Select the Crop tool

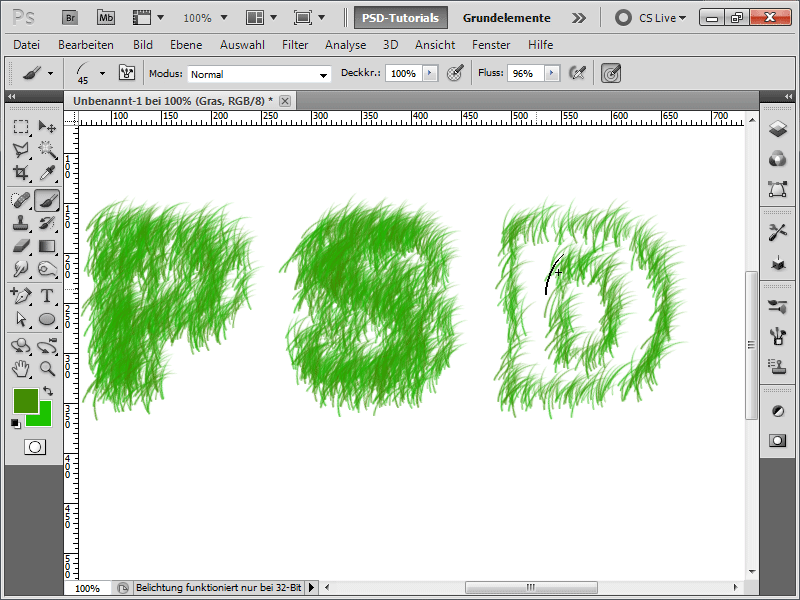(x=21, y=172)
